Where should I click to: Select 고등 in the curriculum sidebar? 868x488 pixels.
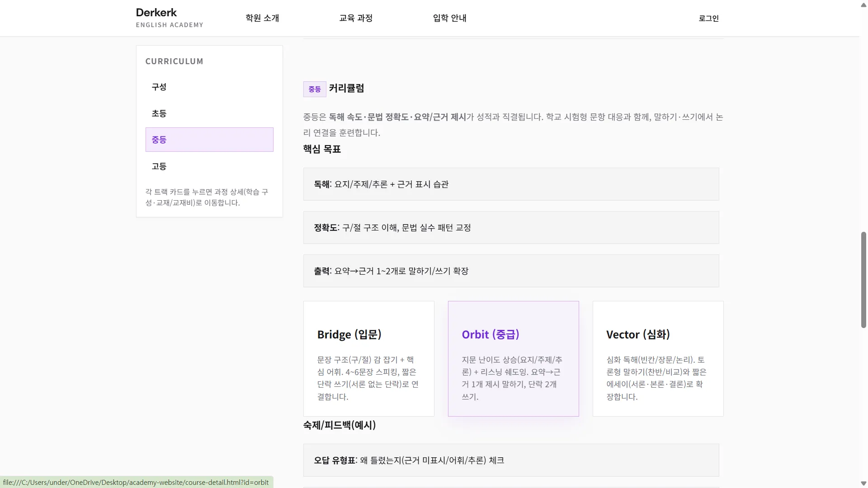click(209, 166)
